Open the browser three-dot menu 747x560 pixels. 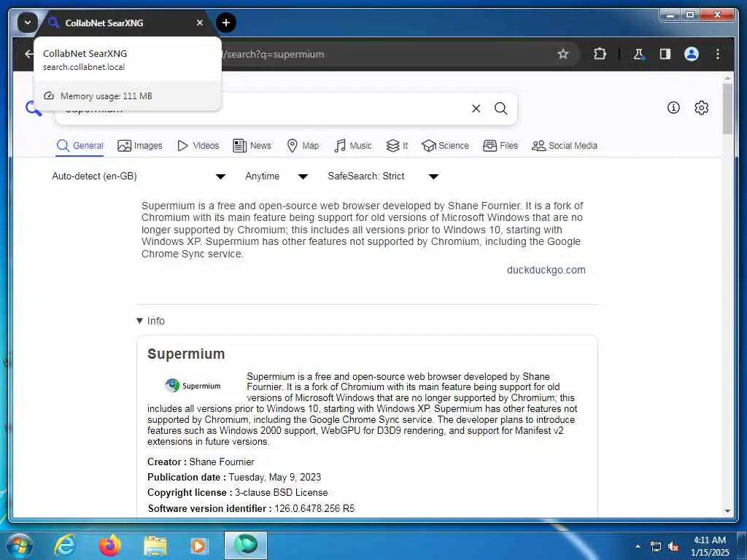tap(718, 54)
